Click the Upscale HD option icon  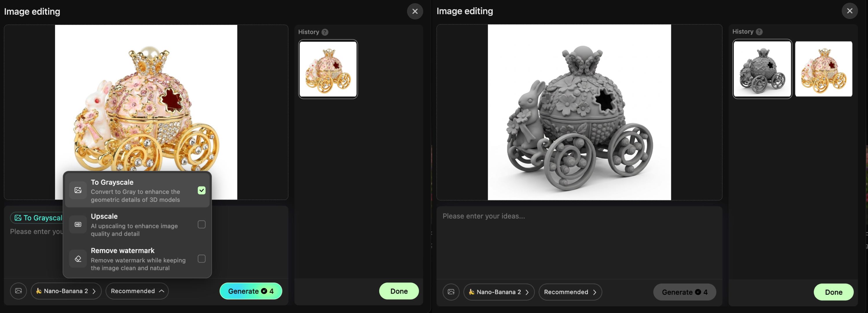coord(78,225)
